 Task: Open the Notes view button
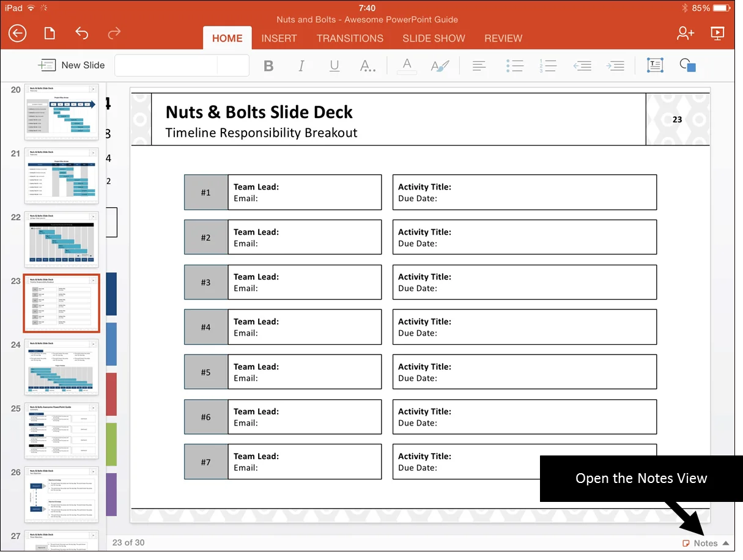(700, 543)
